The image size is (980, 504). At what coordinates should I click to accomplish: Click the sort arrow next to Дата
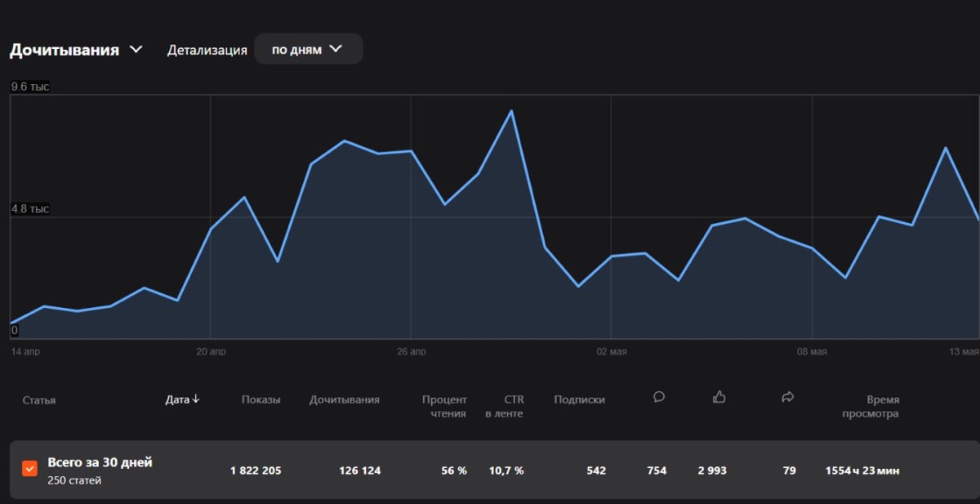point(196,399)
